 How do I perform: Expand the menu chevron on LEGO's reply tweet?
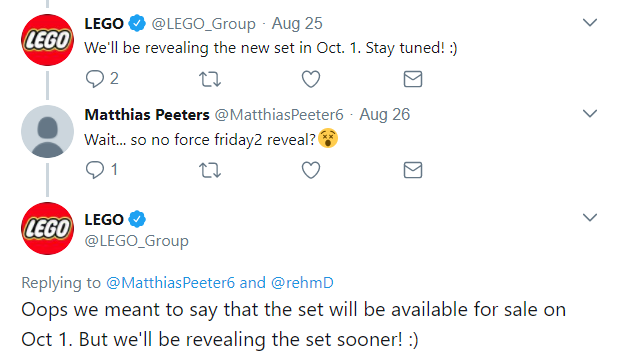pyautogui.click(x=590, y=217)
